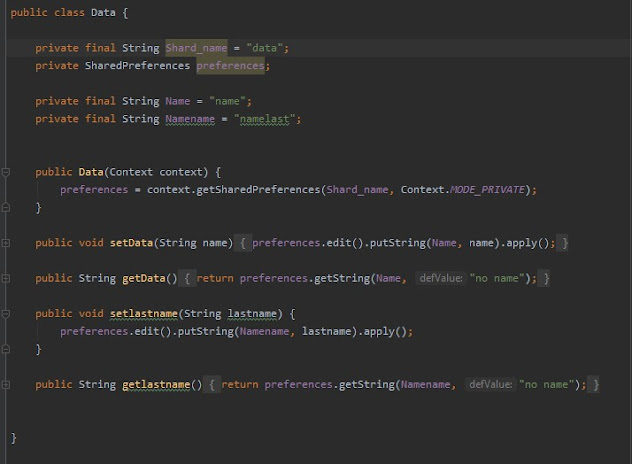Viewport: 632px width, 464px height.
Task: Collapse the Data constructor using its gutter fold marker
Action: (x=6, y=172)
